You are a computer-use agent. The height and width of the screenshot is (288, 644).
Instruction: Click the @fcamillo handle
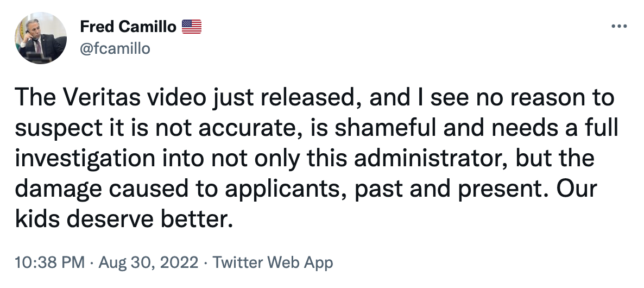click(115, 48)
